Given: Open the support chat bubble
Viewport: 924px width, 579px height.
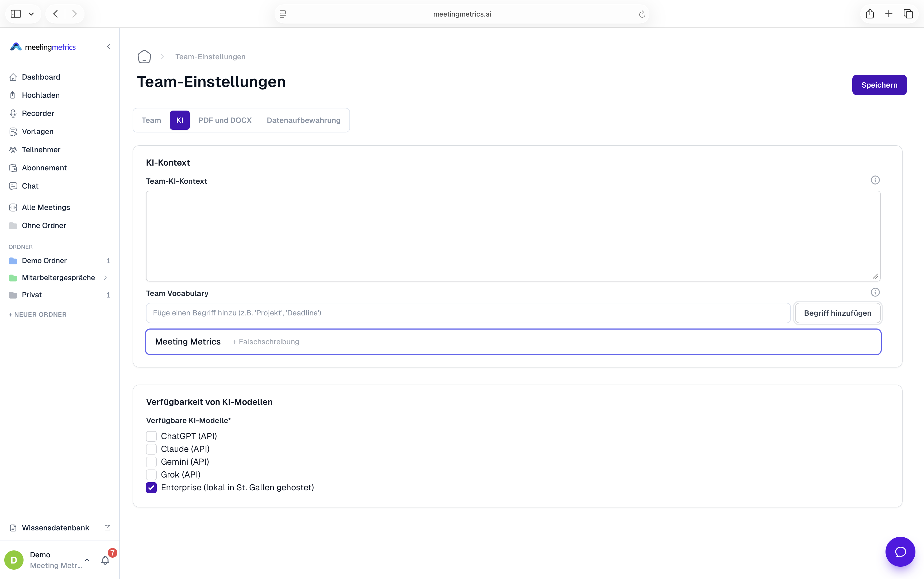Looking at the screenshot, I should (x=900, y=551).
